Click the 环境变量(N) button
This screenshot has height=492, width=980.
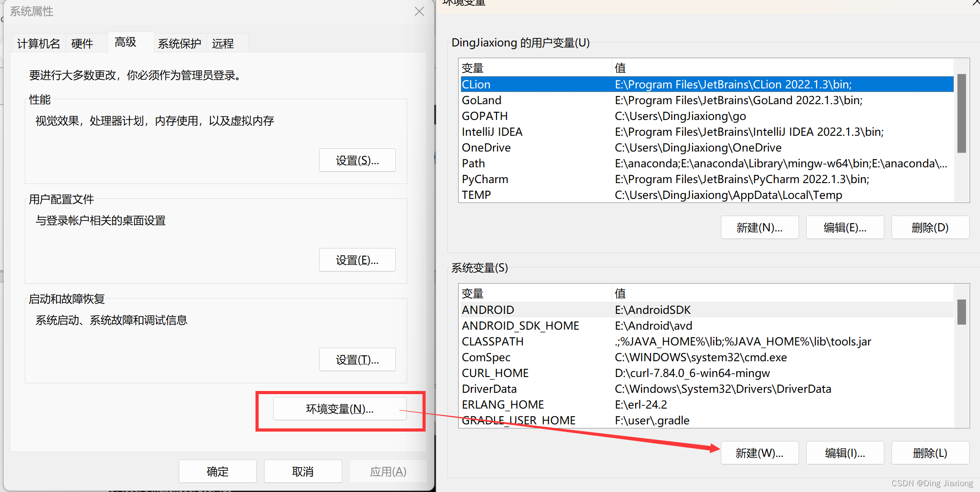coord(339,409)
